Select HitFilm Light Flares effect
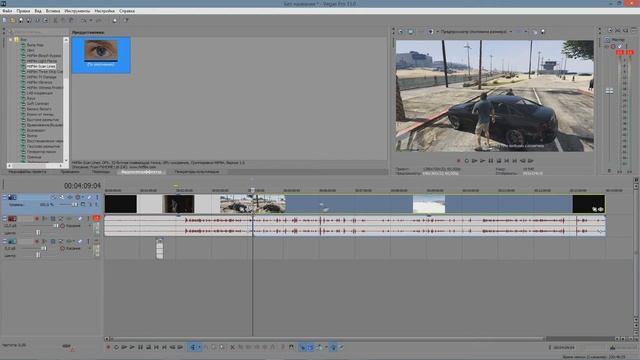The height and width of the screenshot is (360, 640). click(42, 61)
